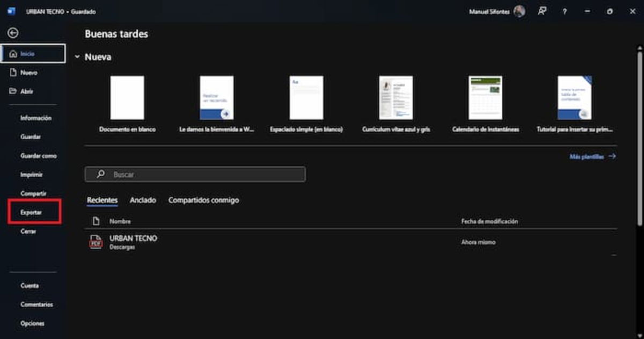Collapse the Nueva section chevron
644x339 pixels.
pos(77,56)
